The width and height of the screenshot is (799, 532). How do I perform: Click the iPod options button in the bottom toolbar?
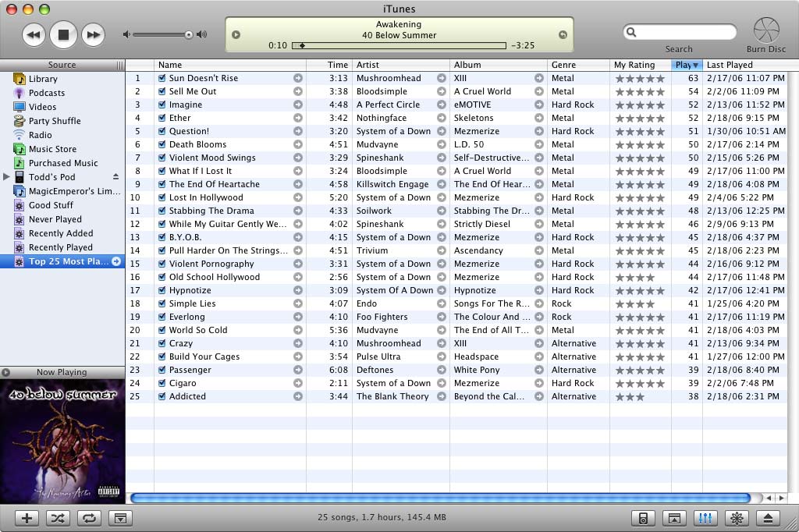pos(643,518)
